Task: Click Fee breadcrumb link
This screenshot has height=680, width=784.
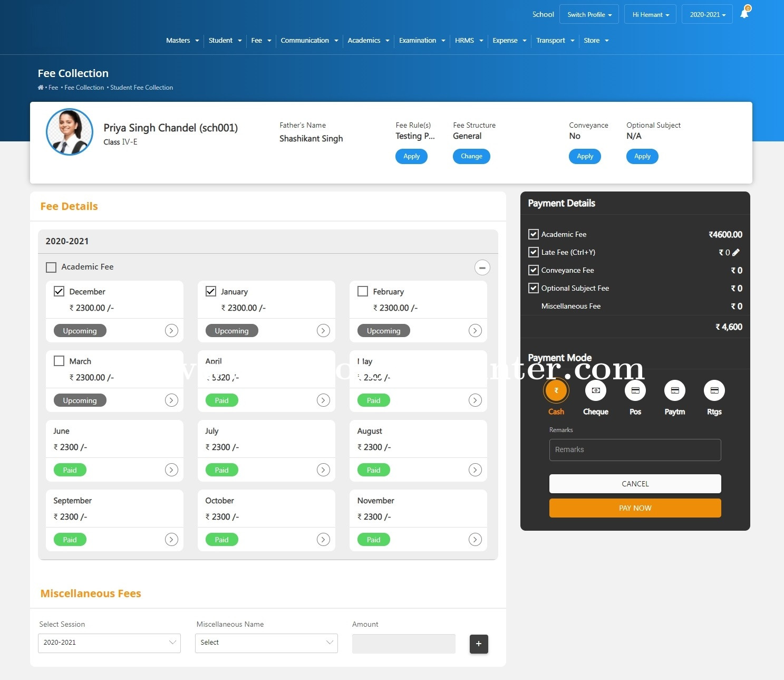Action: 53,88
